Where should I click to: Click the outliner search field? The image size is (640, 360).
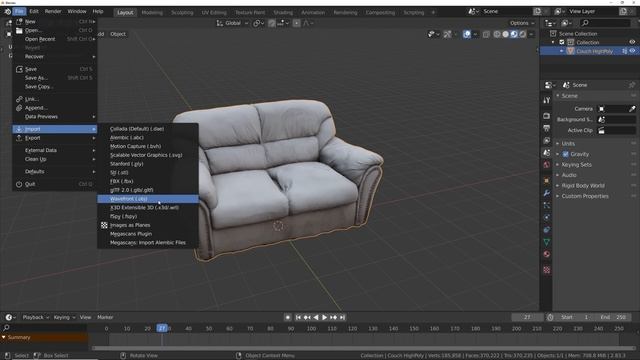(x=605, y=23)
